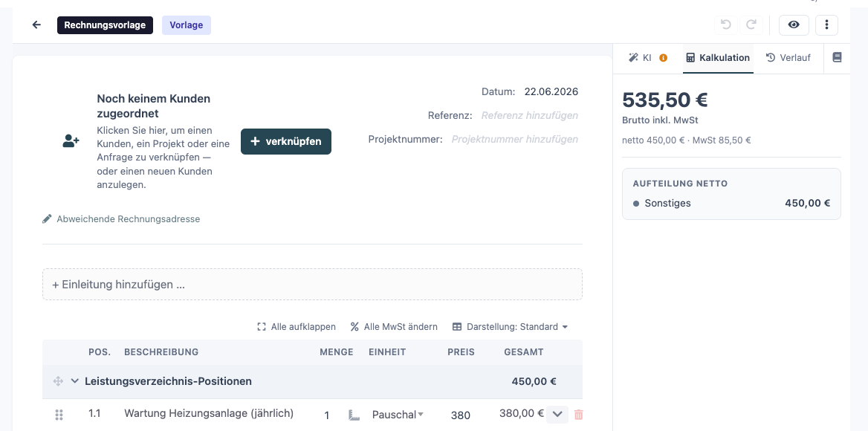This screenshot has width=868, height=431.
Task: Click the Projektnummer hinzufügen field
Action: point(515,139)
